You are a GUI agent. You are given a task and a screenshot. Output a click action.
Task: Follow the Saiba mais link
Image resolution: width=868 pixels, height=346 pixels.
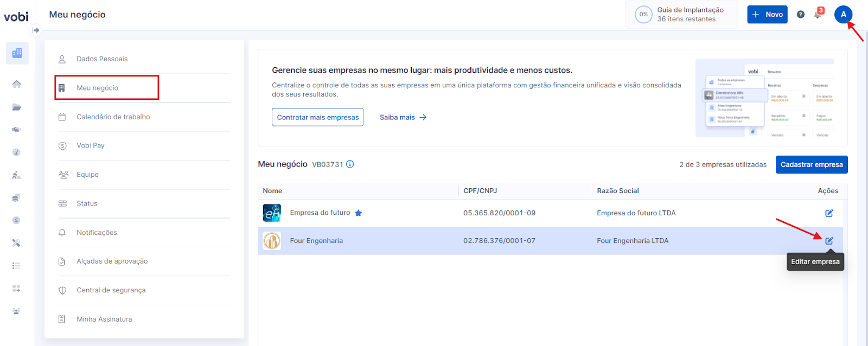click(x=403, y=117)
